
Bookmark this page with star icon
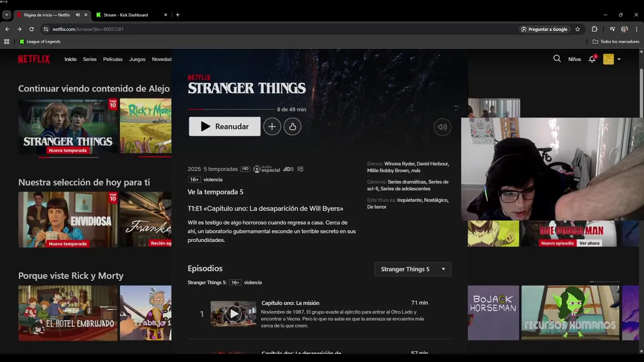point(578,29)
